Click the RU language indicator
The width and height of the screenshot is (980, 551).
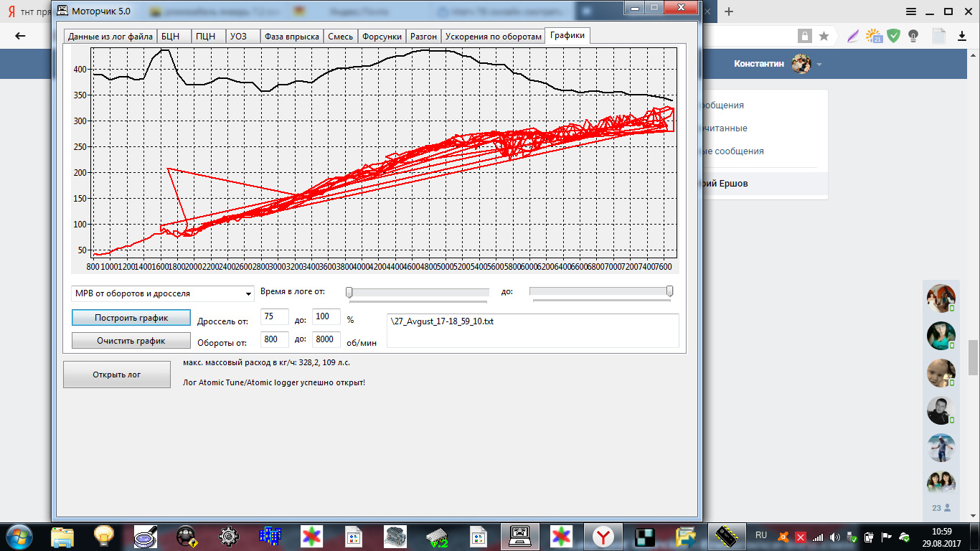point(761,536)
